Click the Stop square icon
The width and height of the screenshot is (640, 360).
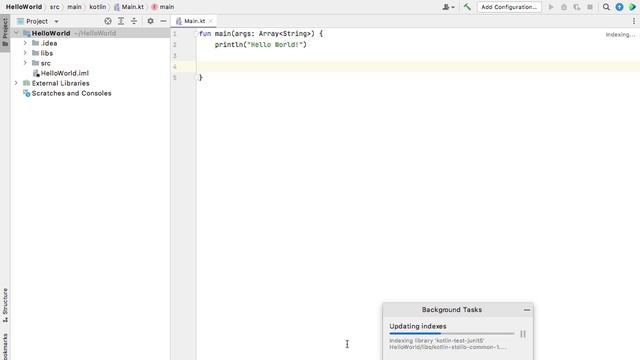click(x=590, y=7)
